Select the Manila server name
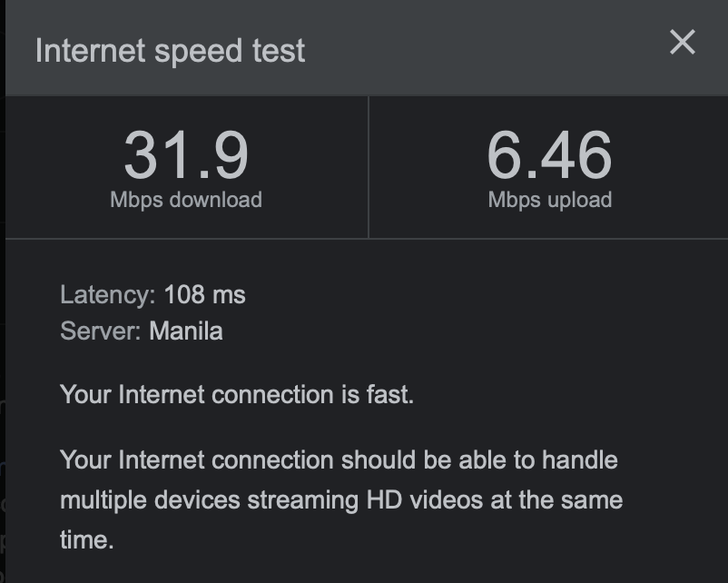This screenshot has height=583, width=728. point(185,331)
